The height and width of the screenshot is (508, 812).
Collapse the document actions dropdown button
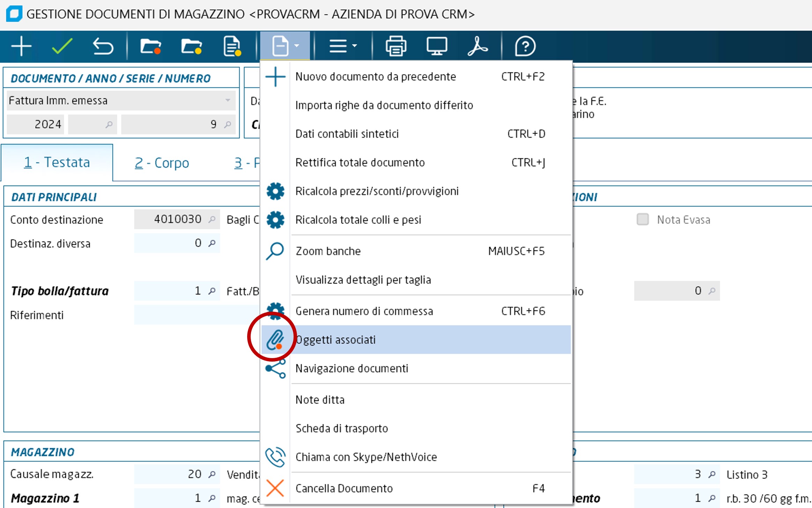click(285, 46)
